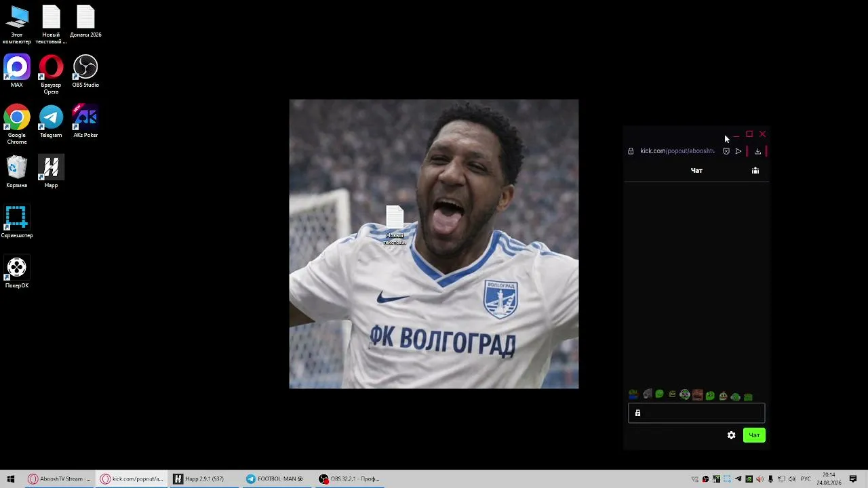Maximize the kick chat popout window
Screen dimensions: 868x488
[x=749, y=134]
